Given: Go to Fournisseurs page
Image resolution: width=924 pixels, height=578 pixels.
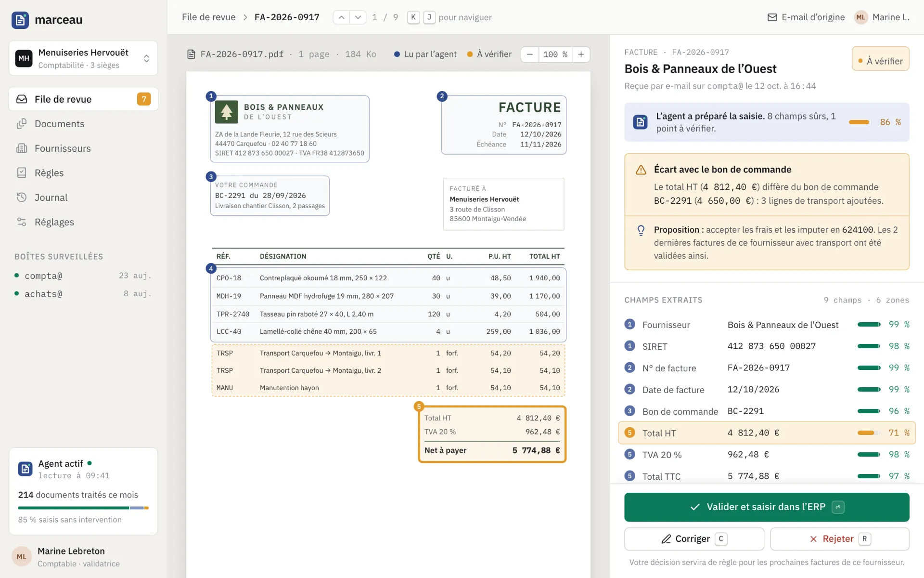Looking at the screenshot, I should tap(83, 148).
